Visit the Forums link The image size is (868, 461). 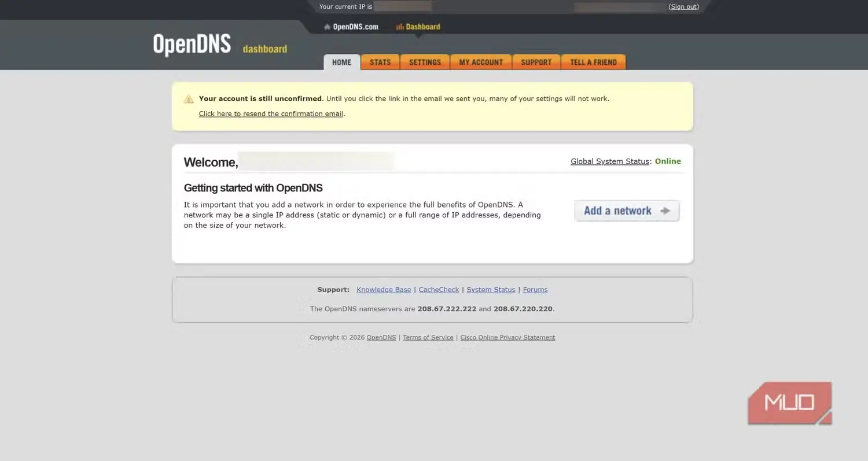(x=535, y=290)
